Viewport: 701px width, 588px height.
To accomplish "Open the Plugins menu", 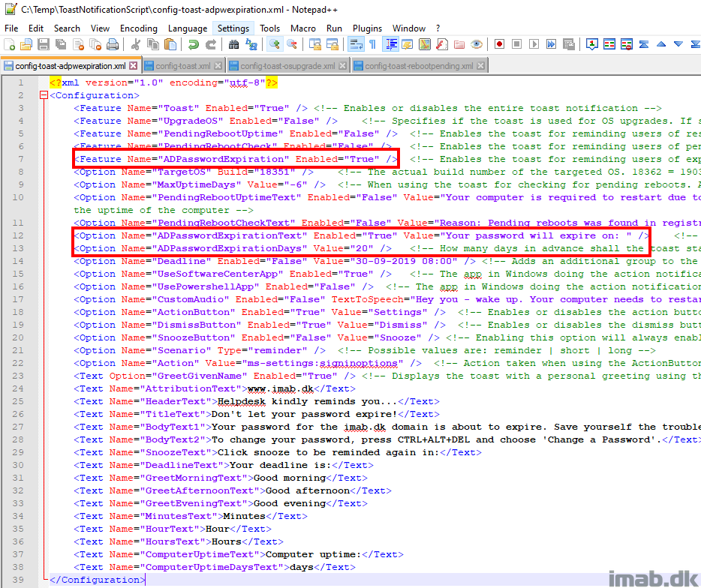I will tap(368, 28).
